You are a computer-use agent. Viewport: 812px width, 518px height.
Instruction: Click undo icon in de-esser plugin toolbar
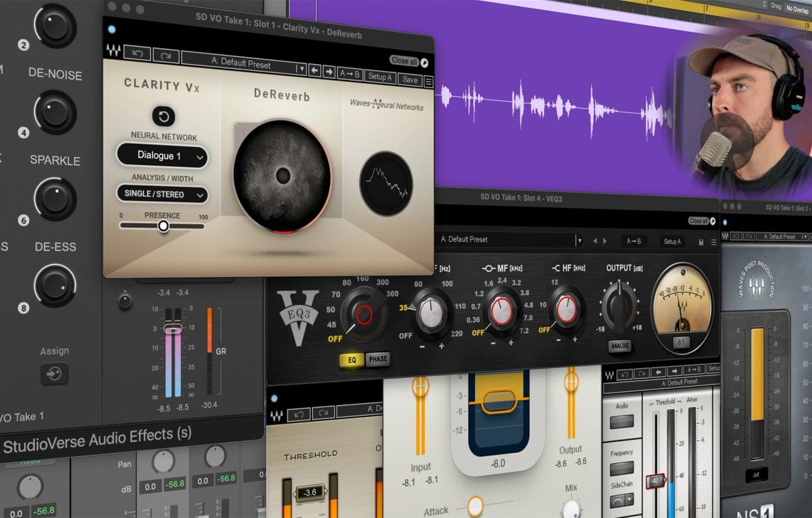[x=625, y=375]
